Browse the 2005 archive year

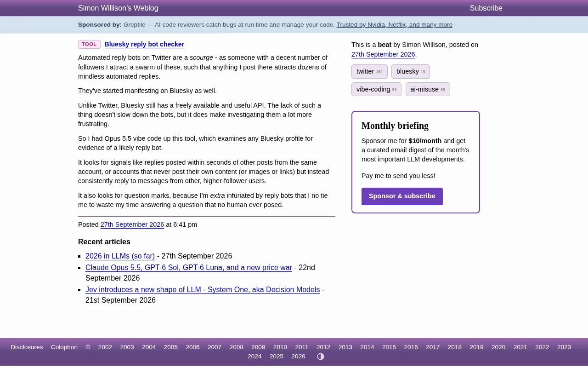(171, 347)
